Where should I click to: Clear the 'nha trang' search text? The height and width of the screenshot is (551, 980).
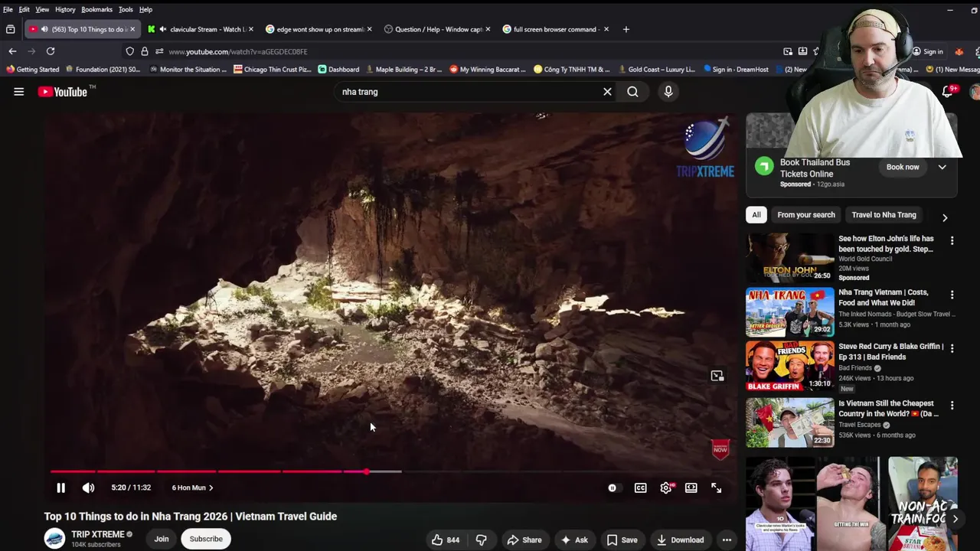pyautogui.click(x=607, y=92)
